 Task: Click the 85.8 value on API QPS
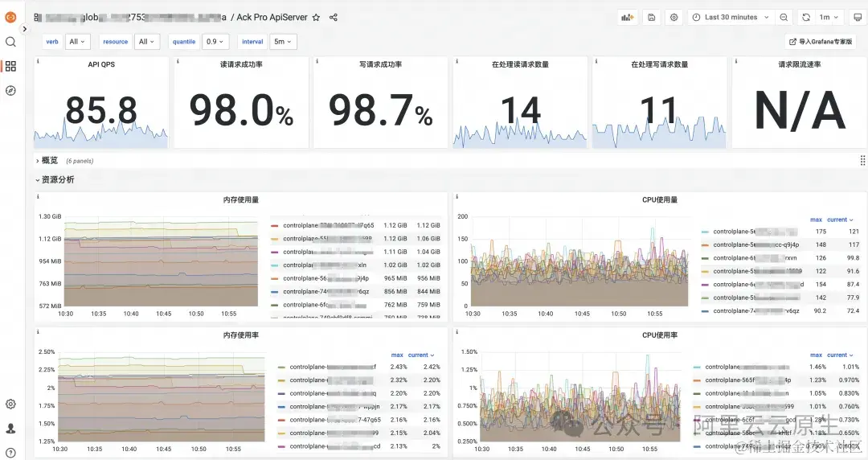[x=101, y=109]
